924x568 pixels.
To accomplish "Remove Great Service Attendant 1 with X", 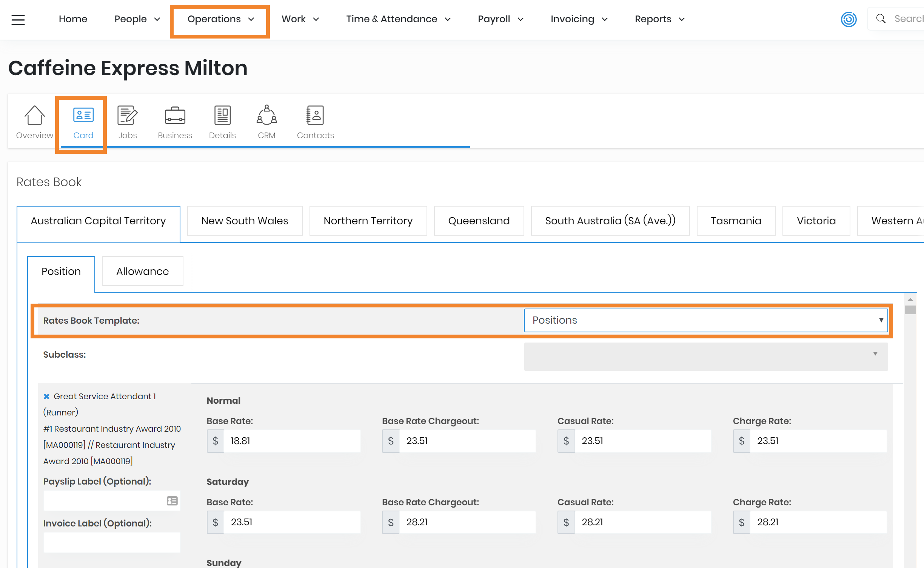I will [46, 396].
